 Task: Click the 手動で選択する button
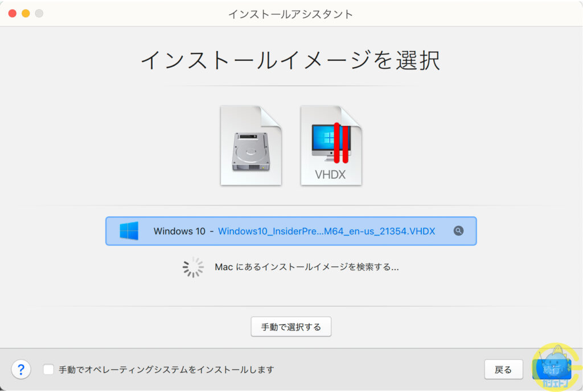[x=291, y=327]
